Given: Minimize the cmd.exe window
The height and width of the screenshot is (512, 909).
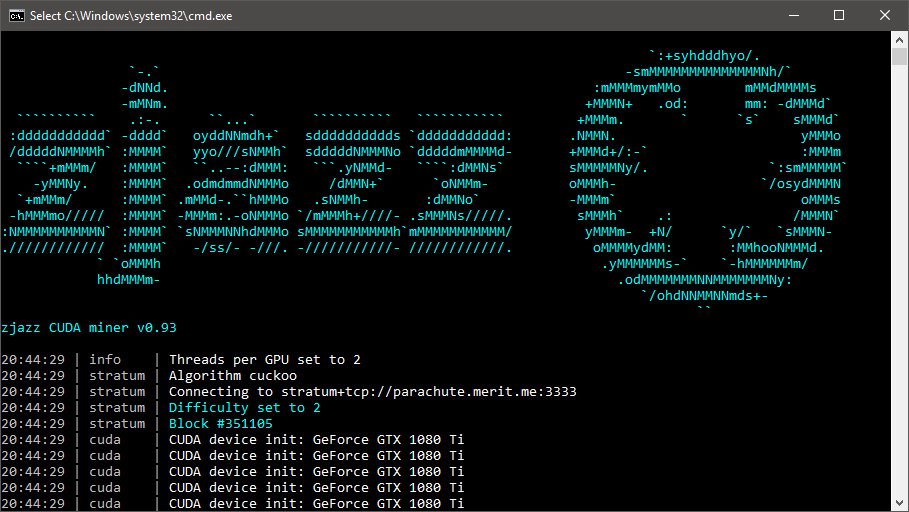Looking at the screenshot, I should tap(794, 16).
